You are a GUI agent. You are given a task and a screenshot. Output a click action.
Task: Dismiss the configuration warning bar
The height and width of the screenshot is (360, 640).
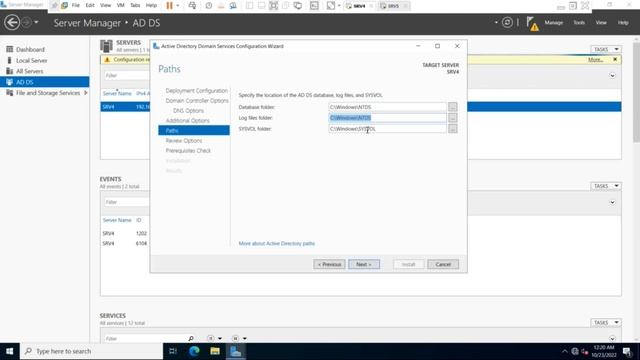(x=615, y=60)
